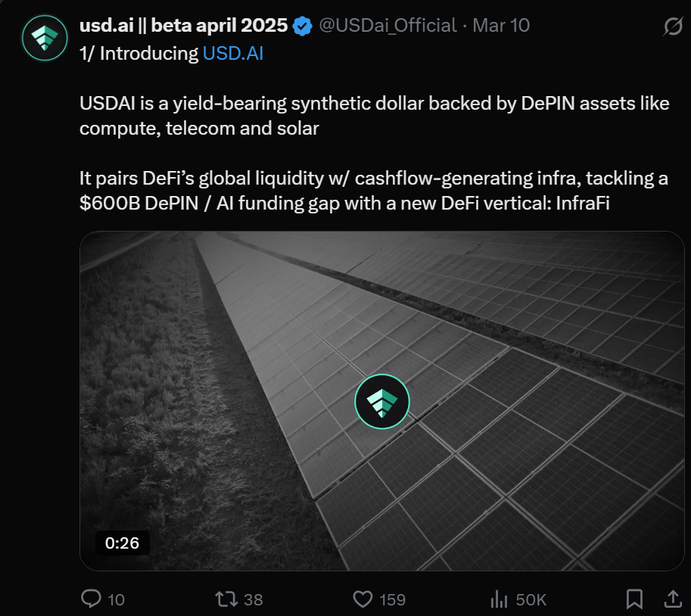
Task: Click the reply comment icon
Action: pos(91,599)
